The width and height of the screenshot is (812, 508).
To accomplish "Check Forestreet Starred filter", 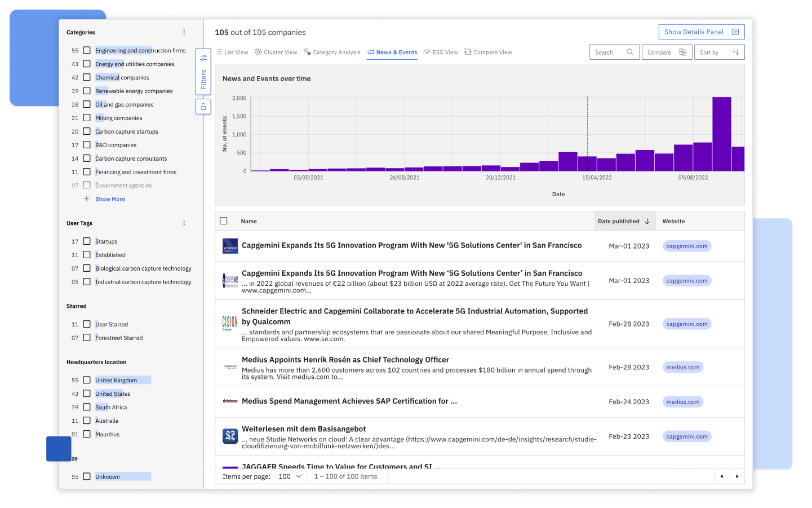I will 87,338.
